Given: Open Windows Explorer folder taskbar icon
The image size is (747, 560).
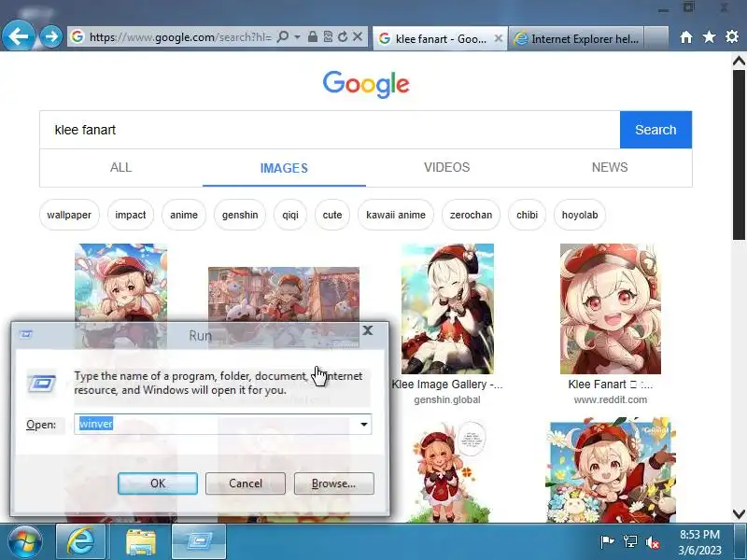Looking at the screenshot, I should (141, 542).
